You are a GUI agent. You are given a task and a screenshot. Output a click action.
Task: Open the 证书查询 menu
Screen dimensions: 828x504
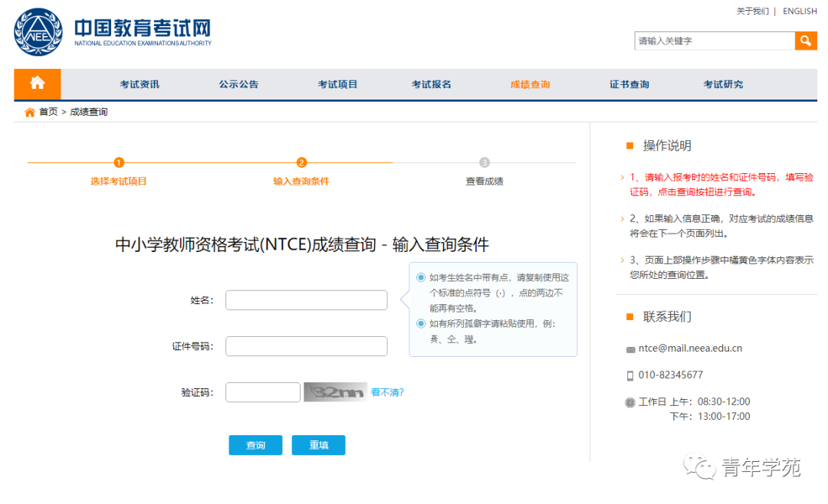[628, 84]
